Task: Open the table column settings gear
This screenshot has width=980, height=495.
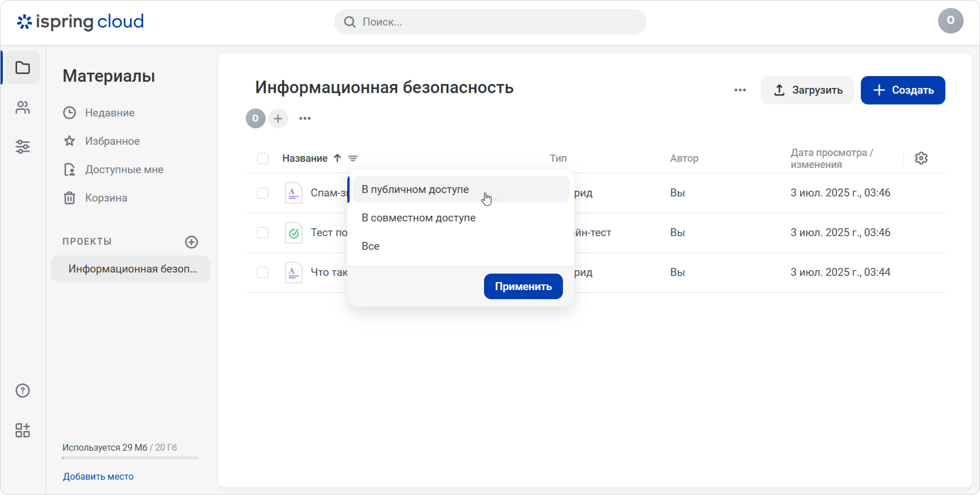Action: pyautogui.click(x=921, y=158)
